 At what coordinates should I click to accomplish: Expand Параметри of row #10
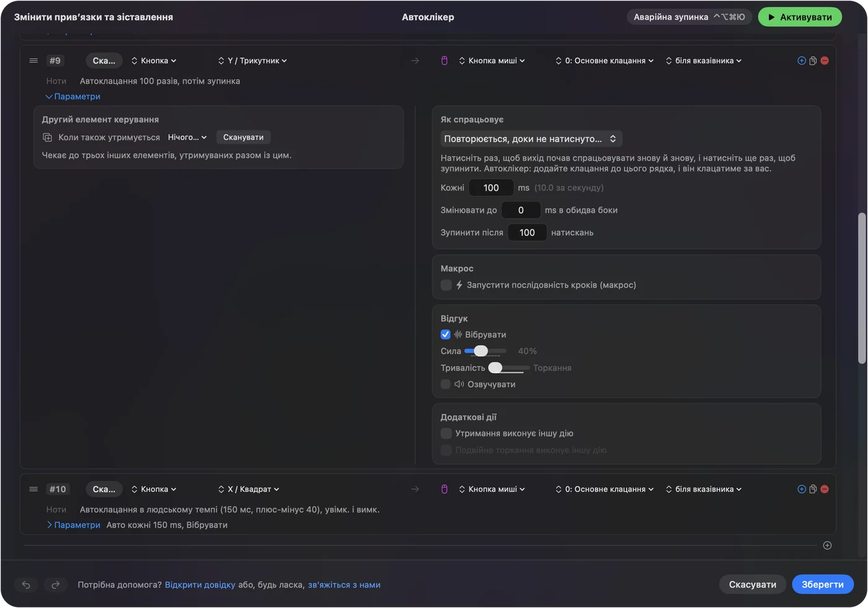[73, 525]
